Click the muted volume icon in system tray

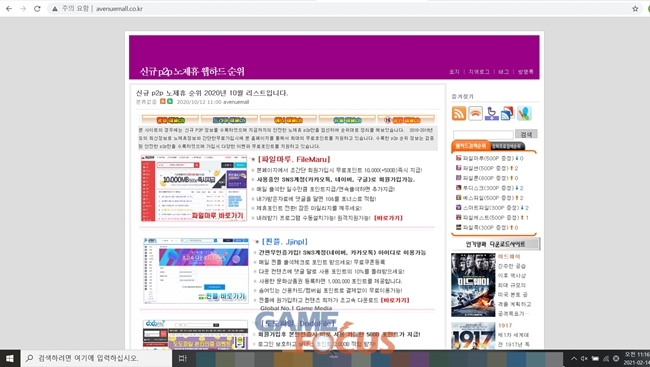(x=584, y=358)
